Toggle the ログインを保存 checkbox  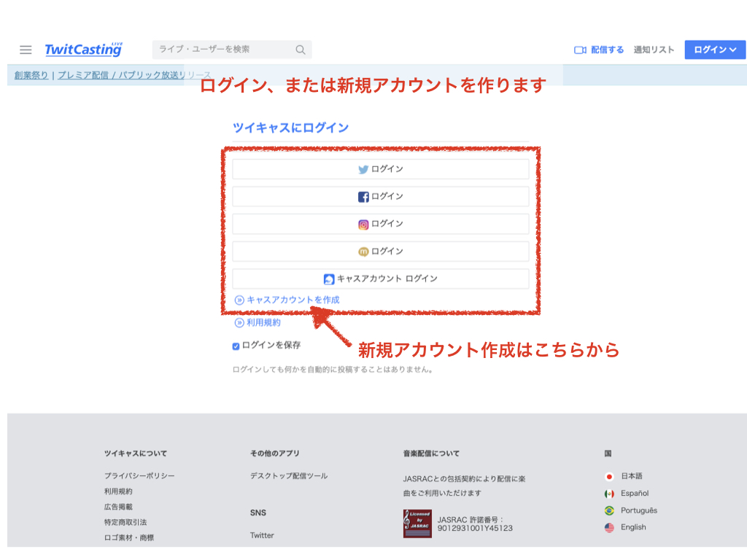coord(236,346)
